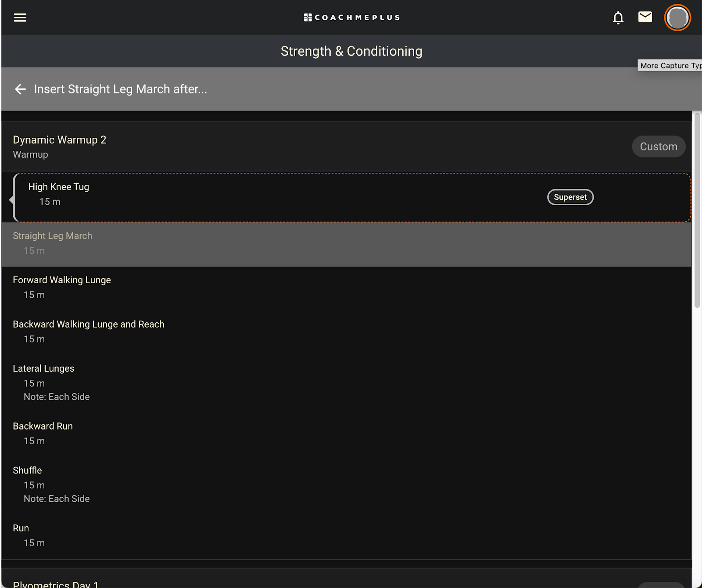The image size is (702, 588).
Task: Click the superset arrow beside High Knee Tug
Action: click(x=11, y=200)
